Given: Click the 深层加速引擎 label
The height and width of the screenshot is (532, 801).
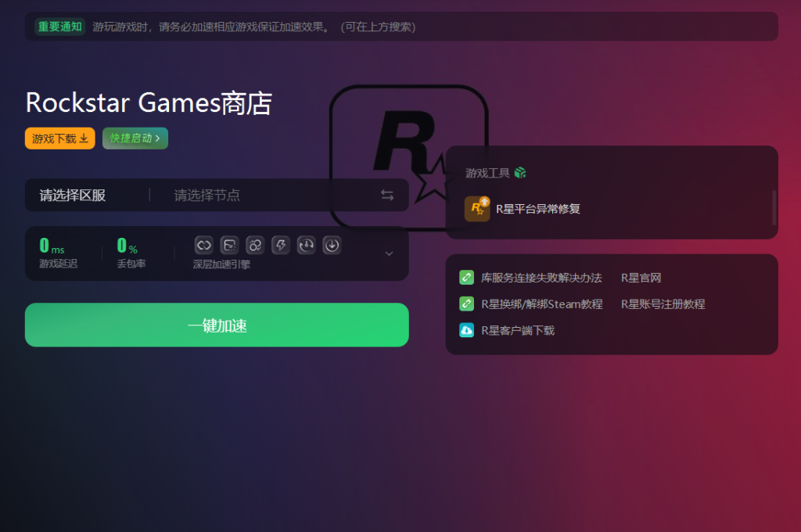Looking at the screenshot, I should (221, 264).
